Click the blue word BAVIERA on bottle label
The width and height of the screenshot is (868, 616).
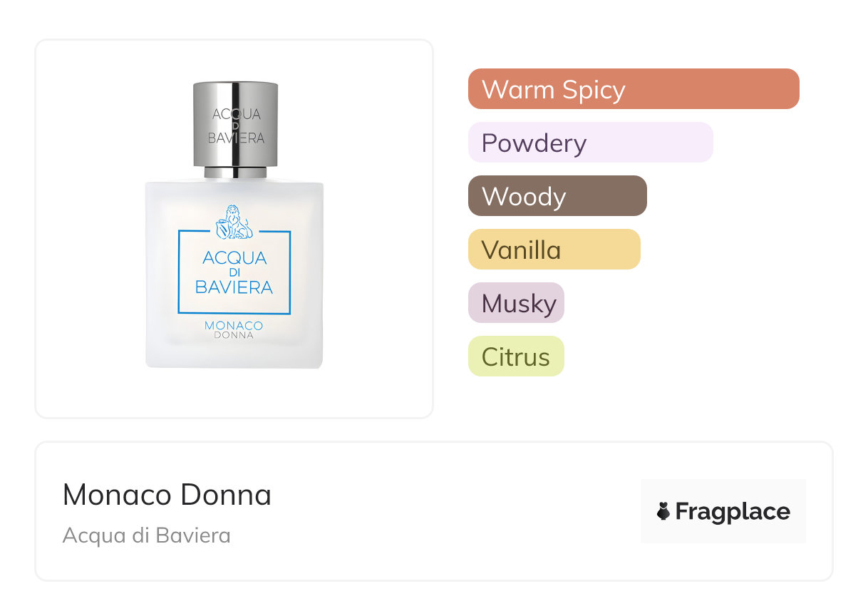click(x=234, y=287)
